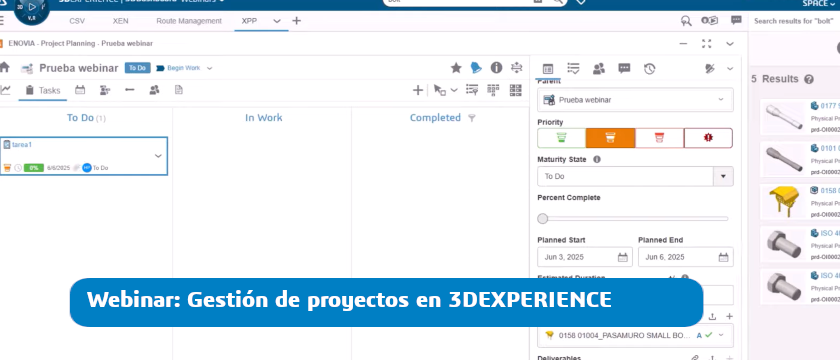
Task: Expand the Begin Work dropdown arrow
Action: [209, 68]
